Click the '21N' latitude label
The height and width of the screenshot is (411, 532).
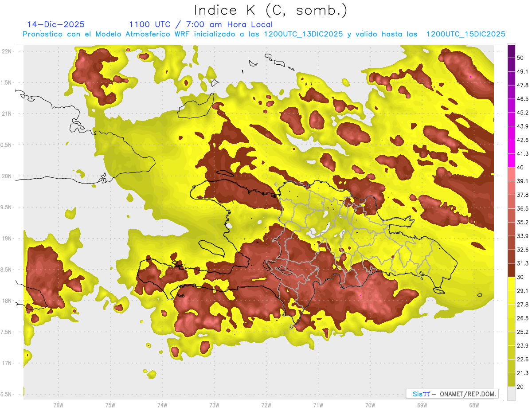[x=7, y=114]
